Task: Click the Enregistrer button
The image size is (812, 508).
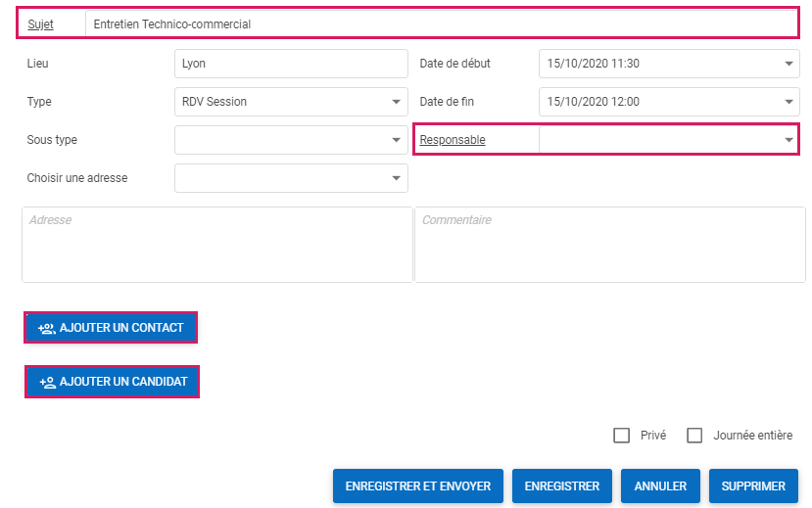Action: click(561, 485)
